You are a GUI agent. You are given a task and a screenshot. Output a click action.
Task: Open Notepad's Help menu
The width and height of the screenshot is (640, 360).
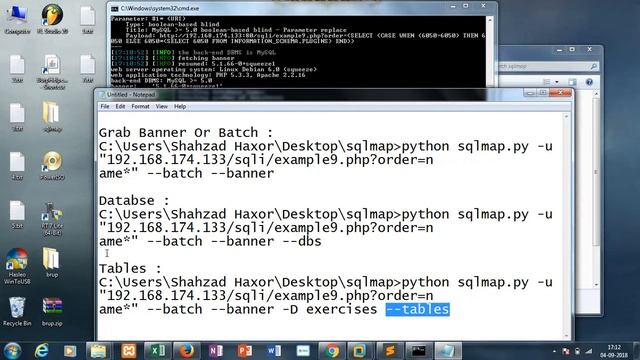pyautogui.click(x=180, y=106)
